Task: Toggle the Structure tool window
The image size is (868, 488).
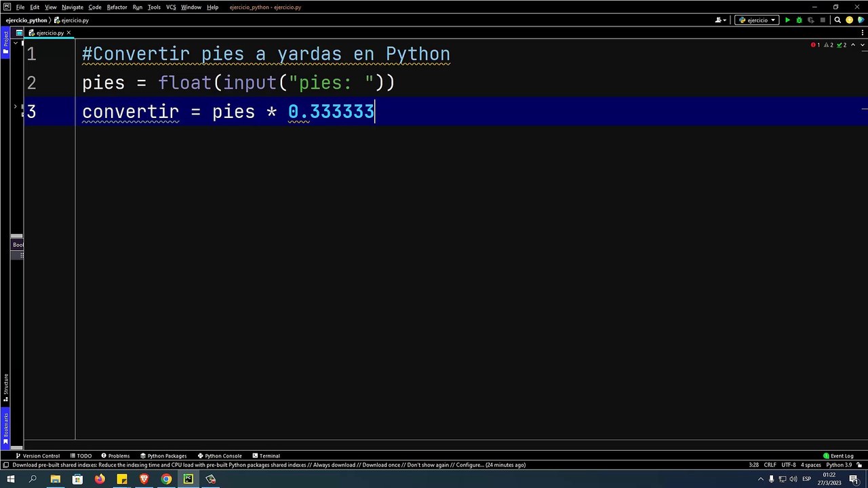Action: [x=5, y=388]
